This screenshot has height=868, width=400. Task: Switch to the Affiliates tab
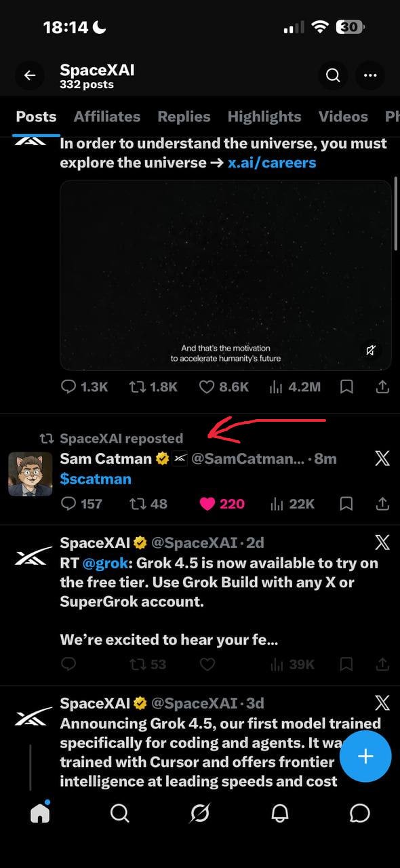(107, 117)
